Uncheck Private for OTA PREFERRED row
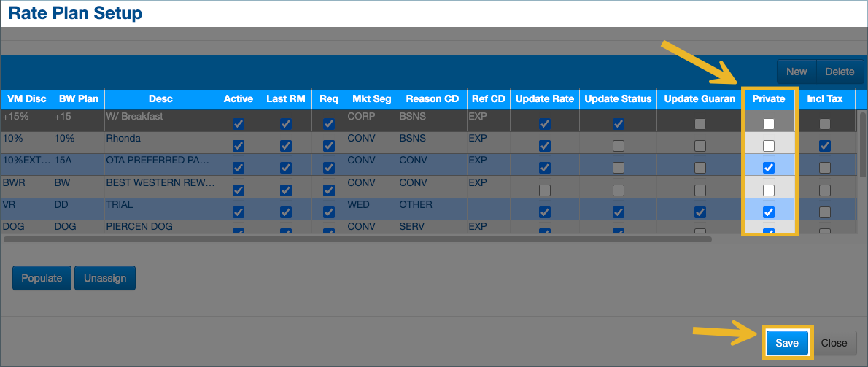Image resolution: width=868 pixels, height=367 pixels. click(769, 168)
